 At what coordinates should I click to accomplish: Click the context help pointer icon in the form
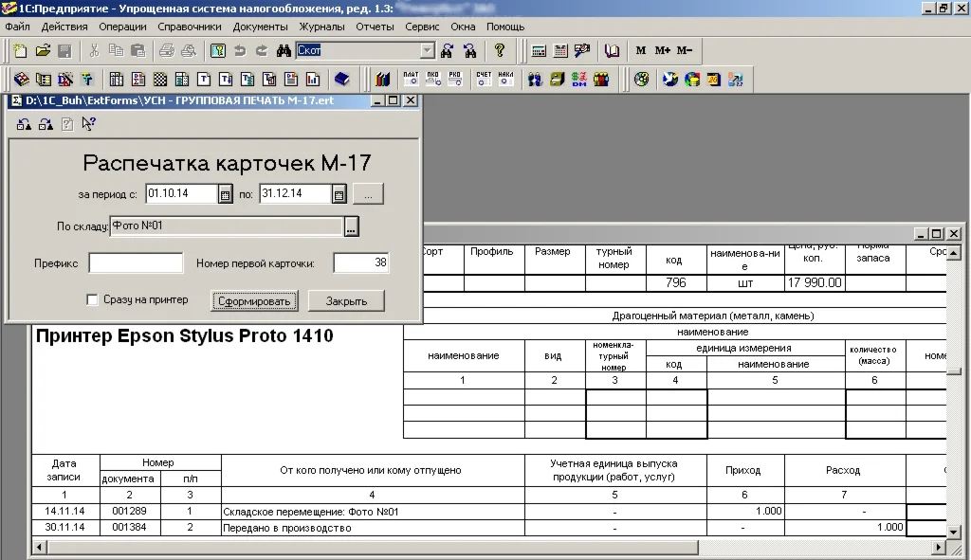click(x=88, y=123)
